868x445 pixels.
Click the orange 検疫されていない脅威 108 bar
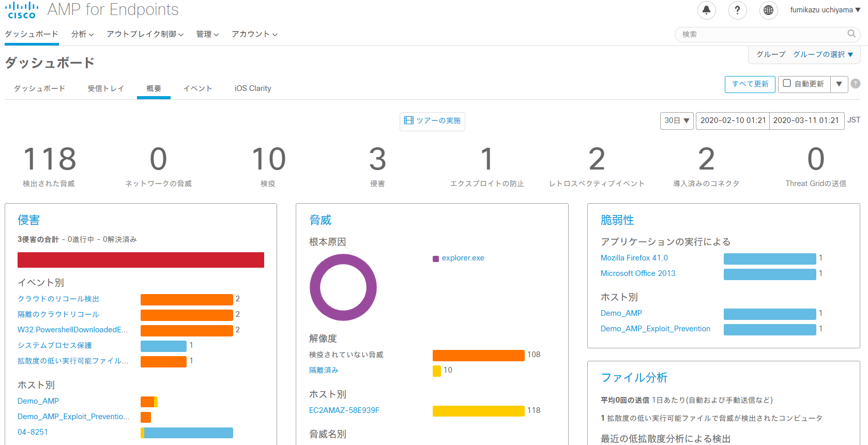(x=479, y=355)
